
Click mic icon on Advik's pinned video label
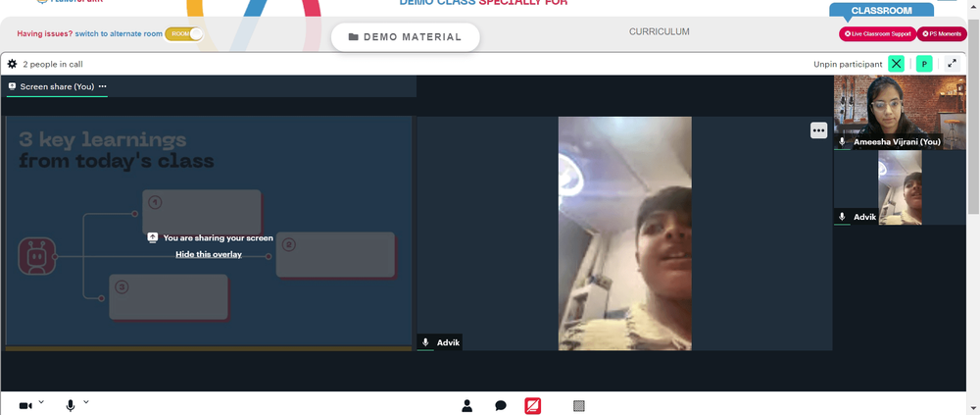pos(425,342)
